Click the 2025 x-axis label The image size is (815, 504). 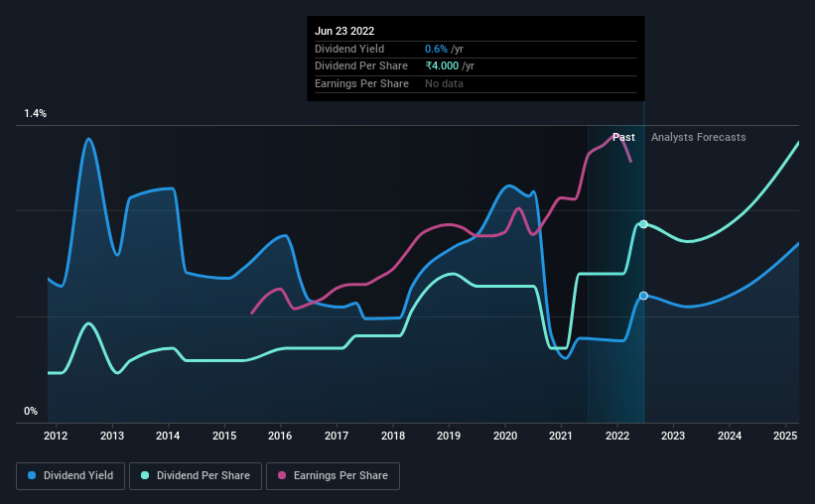(785, 436)
